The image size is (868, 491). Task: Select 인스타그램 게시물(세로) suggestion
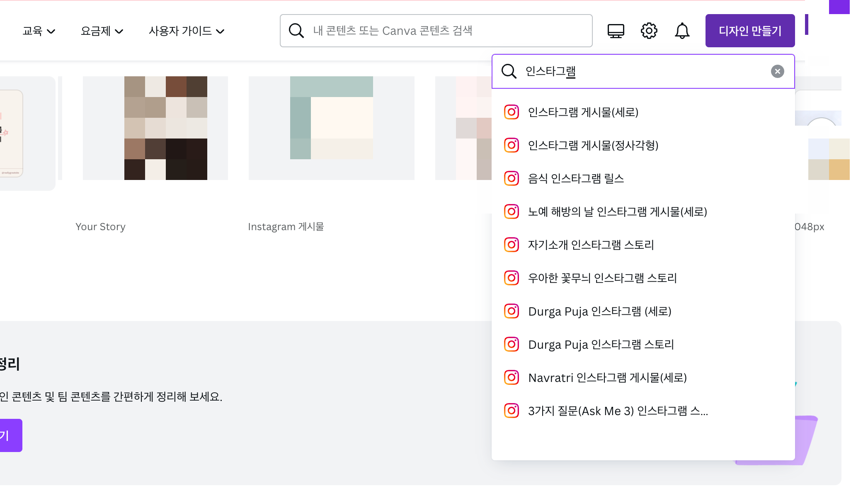(x=643, y=112)
